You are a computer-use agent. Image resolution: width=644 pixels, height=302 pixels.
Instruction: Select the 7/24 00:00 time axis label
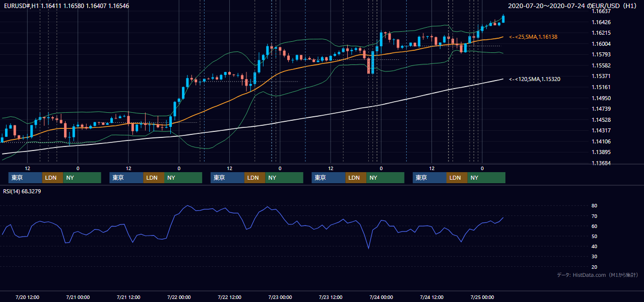pos(381,297)
